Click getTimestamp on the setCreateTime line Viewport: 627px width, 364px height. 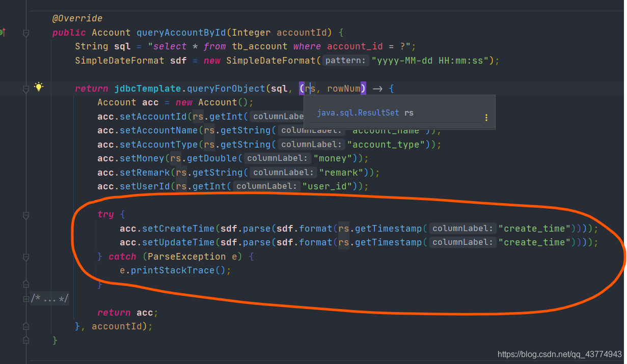[389, 229]
